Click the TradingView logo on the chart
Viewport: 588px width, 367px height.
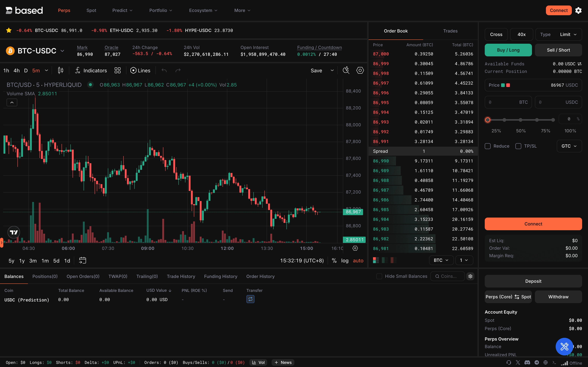[x=14, y=232]
